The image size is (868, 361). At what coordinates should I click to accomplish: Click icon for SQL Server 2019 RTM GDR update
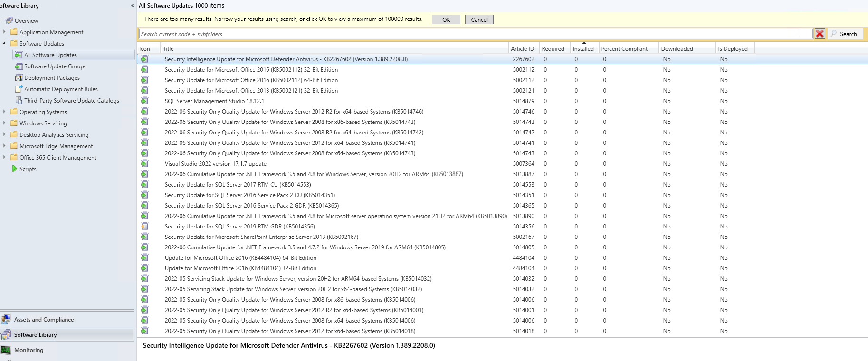point(144,226)
